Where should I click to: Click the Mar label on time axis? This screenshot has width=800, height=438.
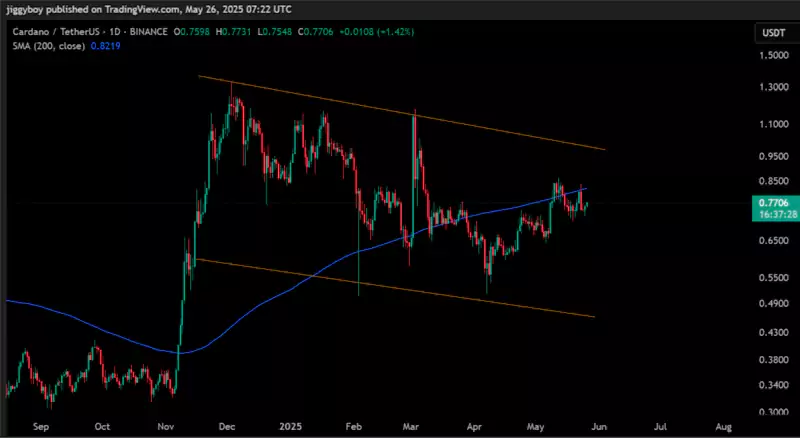pos(413,424)
